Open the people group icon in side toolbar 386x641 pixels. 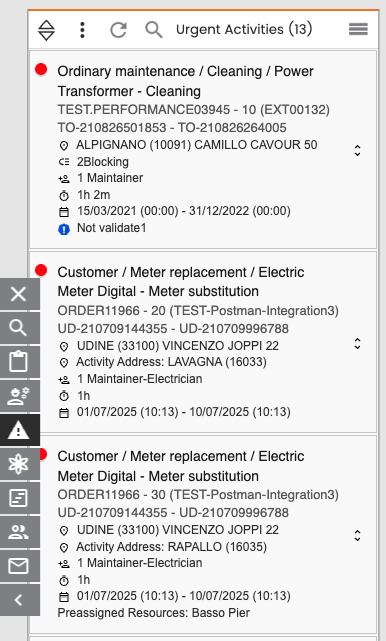19,532
